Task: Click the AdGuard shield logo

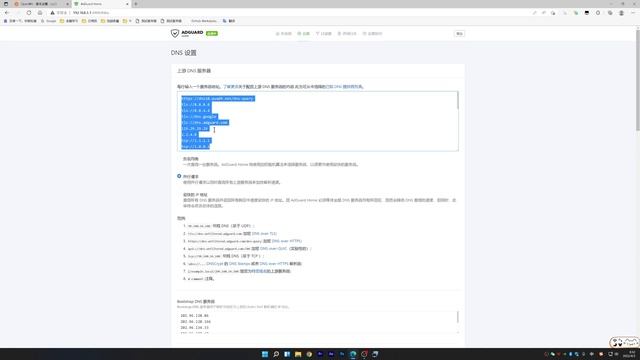Action: click(x=175, y=33)
